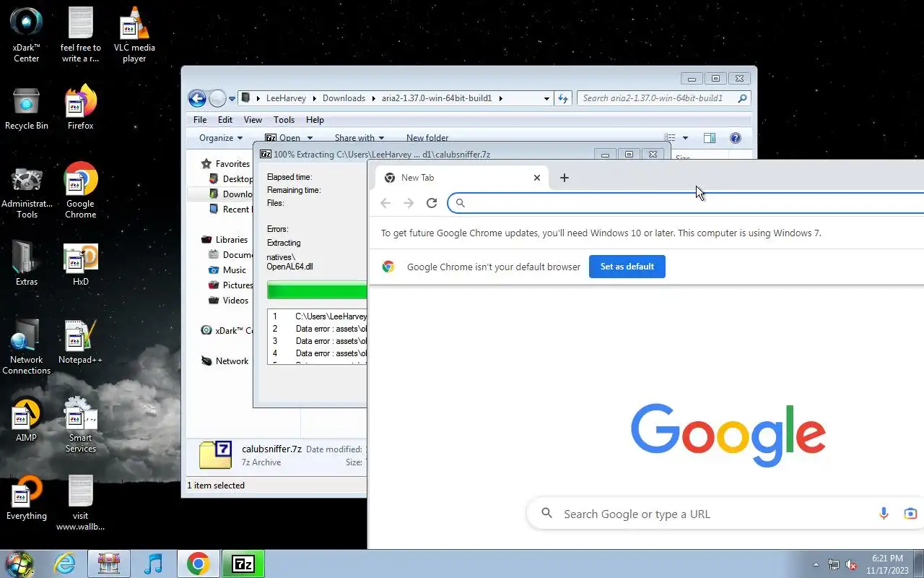Click the New folder button
924x578 pixels.
click(427, 138)
